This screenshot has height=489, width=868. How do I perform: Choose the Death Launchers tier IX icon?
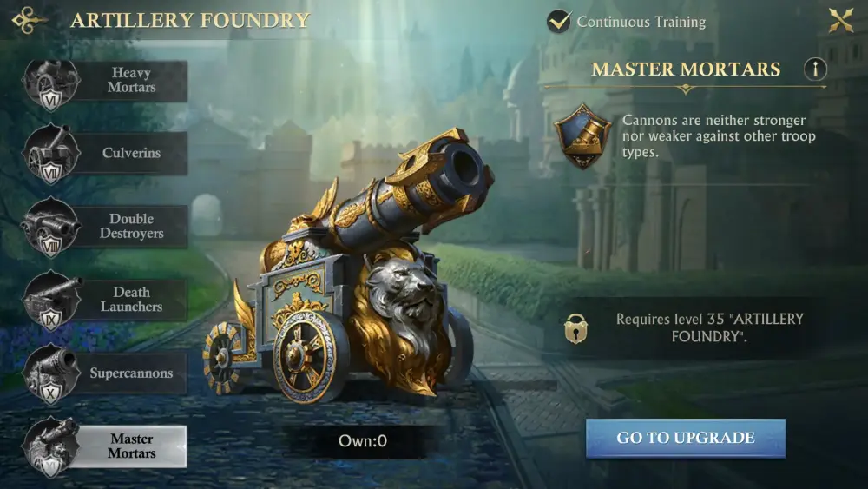[x=51, y=301]
